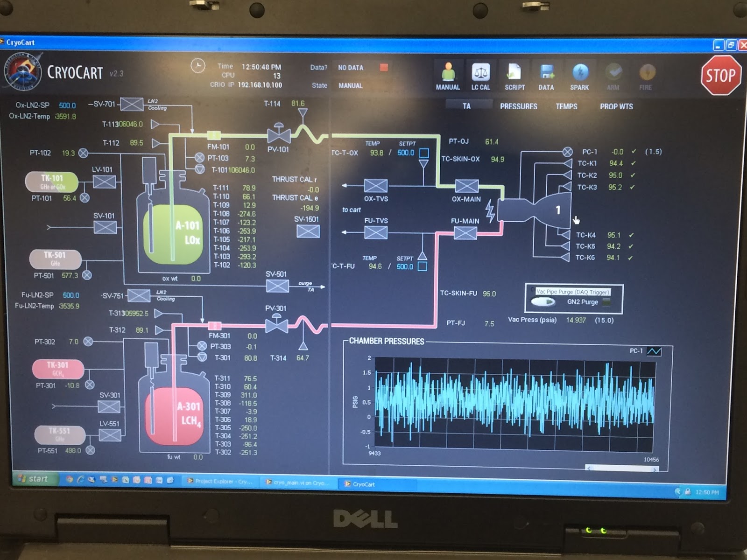Viewport: 747px width, 560px height.
Task: Open the PROP WTS tab
Action: [x=617, y=106]
